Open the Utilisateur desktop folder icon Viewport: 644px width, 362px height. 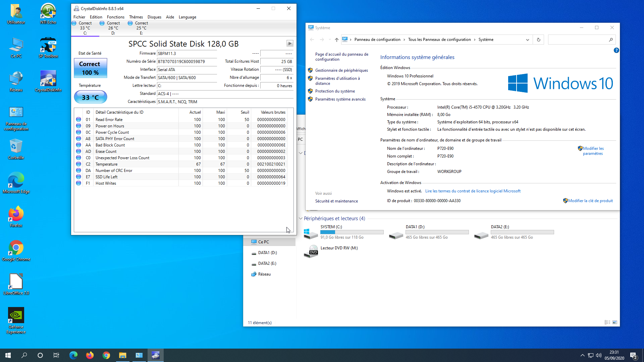(x=16, y=14)
